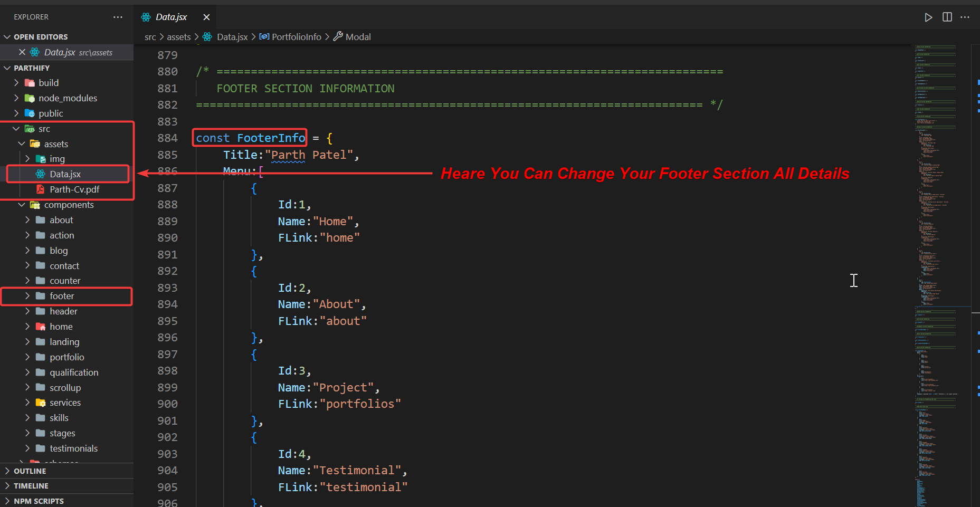Open the Parth-Cv.pdf file
Screen dimensions: 980x507
(x=74, y=189)
